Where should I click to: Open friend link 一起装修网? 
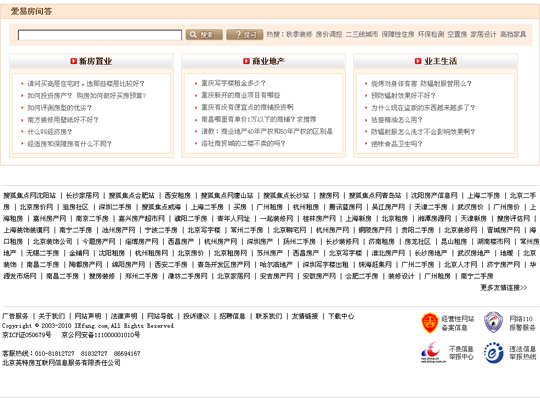(277, 219)
